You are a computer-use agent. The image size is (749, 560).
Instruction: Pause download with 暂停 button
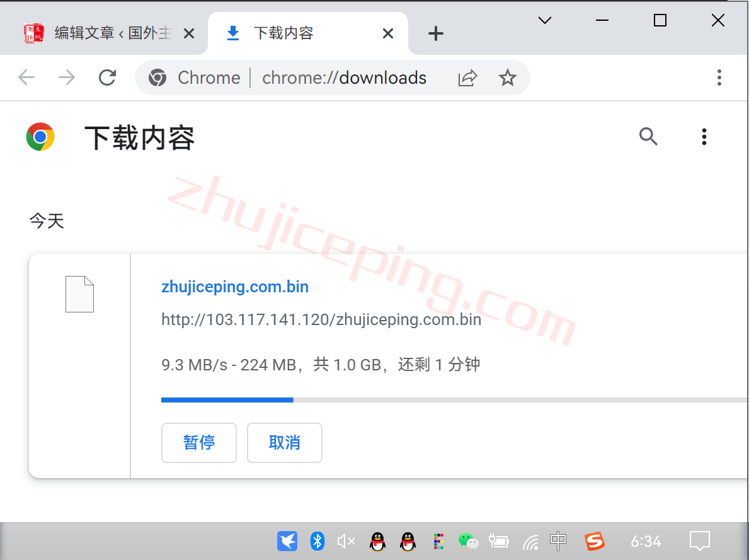coord(198,442)
